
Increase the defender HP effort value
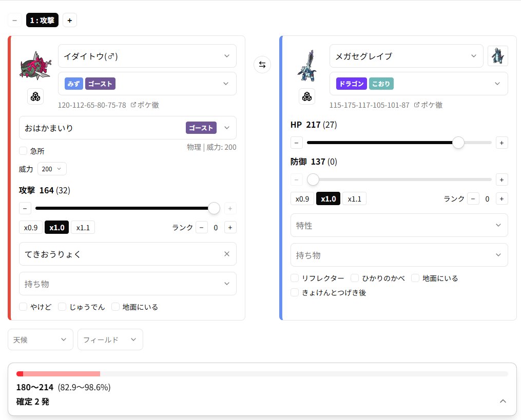pyautogui.click(x=501, y=143)
